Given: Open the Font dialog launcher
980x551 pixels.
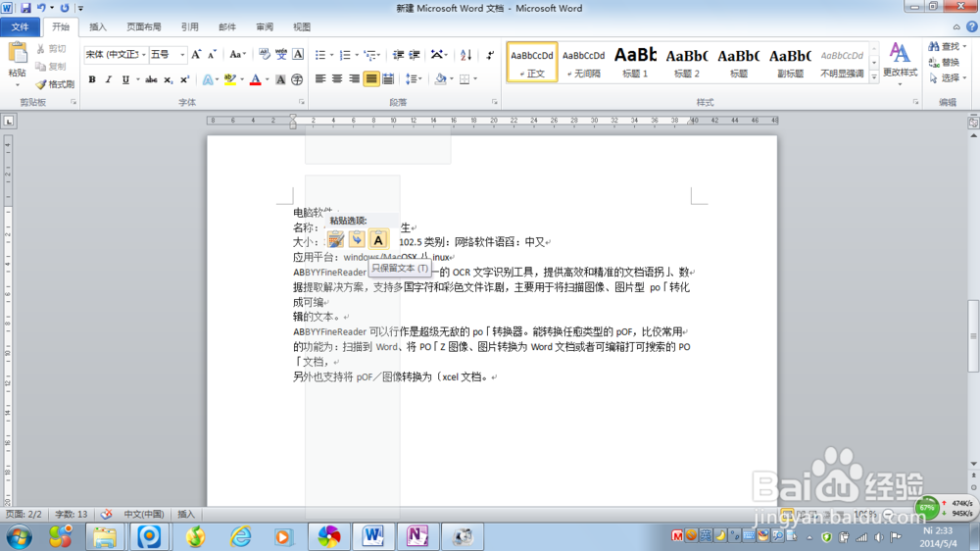Looking at the screenshot, I should pos(301,102).
